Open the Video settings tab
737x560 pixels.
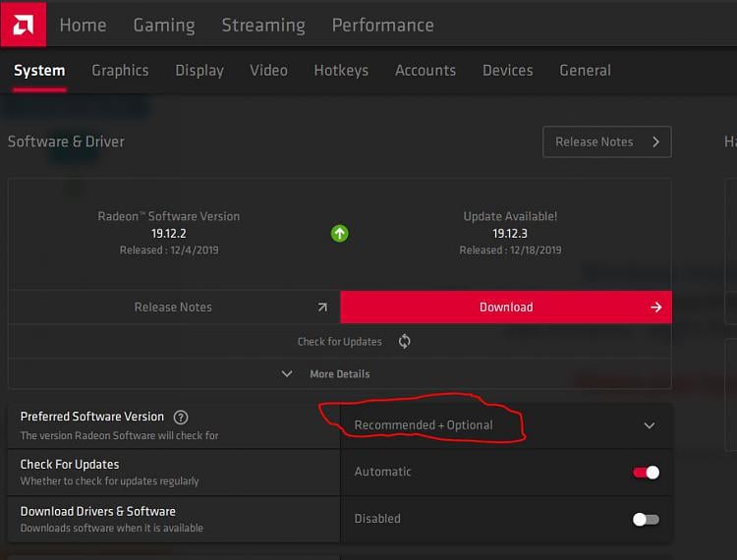[x=268, y=71]
